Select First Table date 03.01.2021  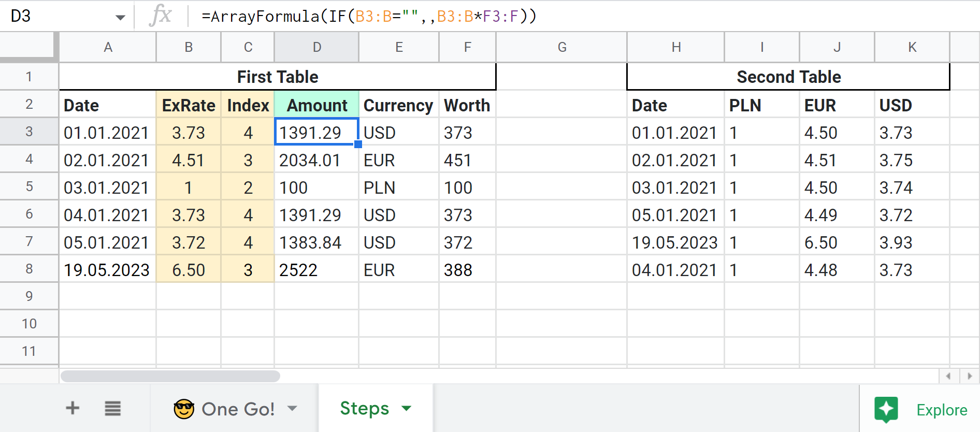pos(108,188)
